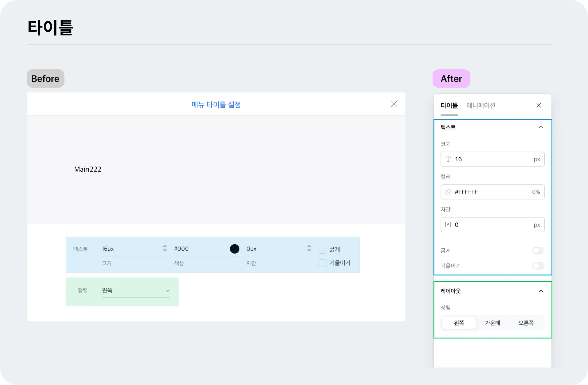Enable the 기울이기 toggle switch
Image resolution: width=588 pixels, height=385 pixels.
point(538,266)
